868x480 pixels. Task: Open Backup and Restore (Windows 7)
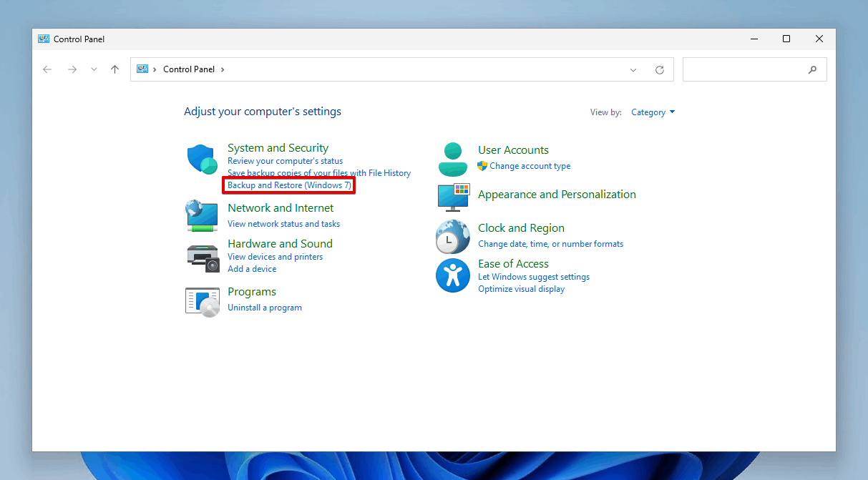[x=289, y=185]
